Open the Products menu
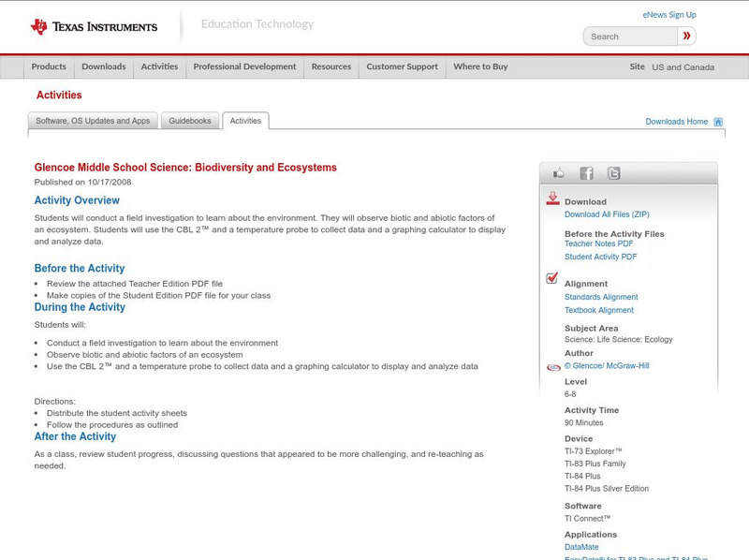Image resolution: width=749 pixels, height=560 pixels. point(49,66)
